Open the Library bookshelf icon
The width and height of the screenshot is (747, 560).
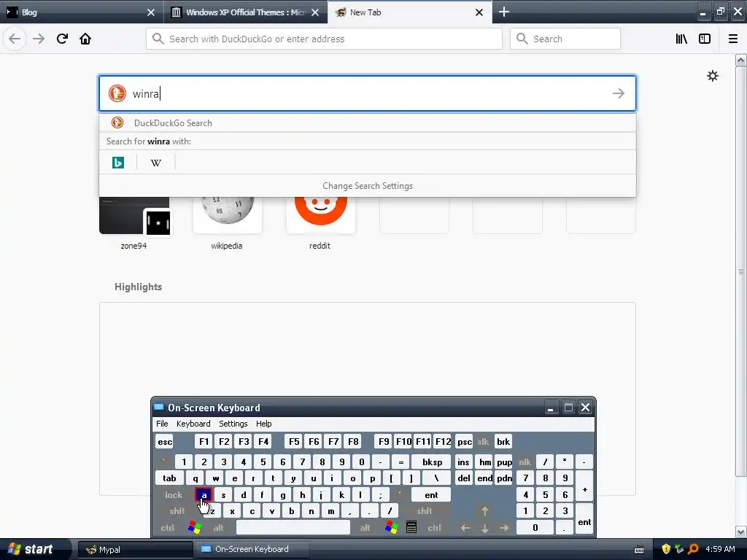[682, 39]
